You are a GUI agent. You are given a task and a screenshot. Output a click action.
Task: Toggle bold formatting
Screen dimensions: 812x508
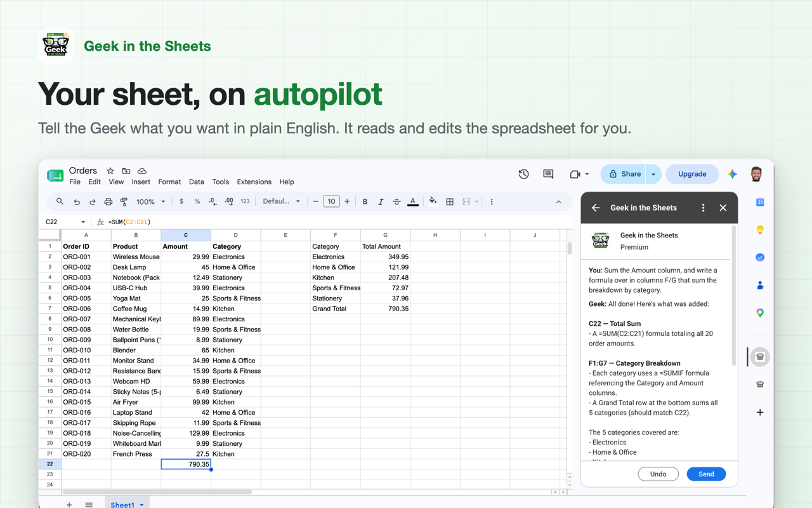tap(365, 202)
